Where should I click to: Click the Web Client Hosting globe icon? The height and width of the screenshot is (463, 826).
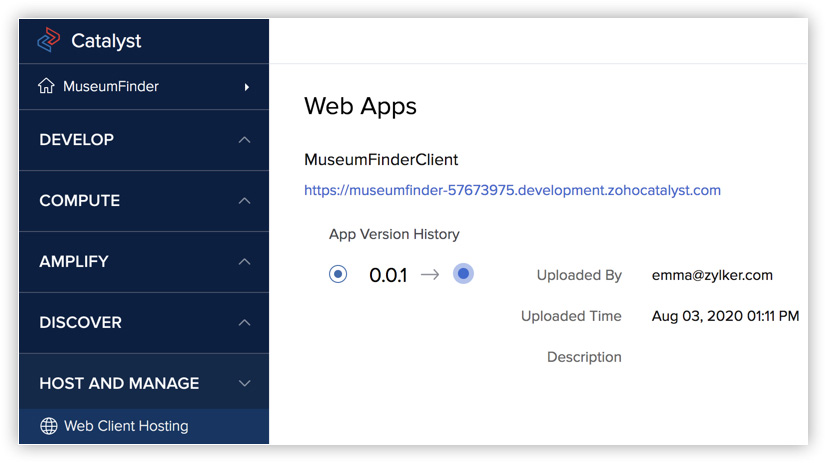click(48, 427)
